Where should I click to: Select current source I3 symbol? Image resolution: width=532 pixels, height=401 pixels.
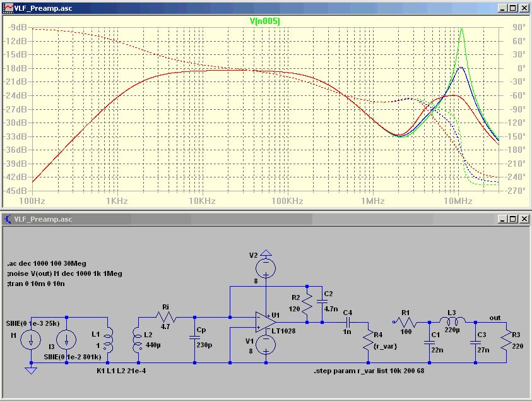pos(66,340)
